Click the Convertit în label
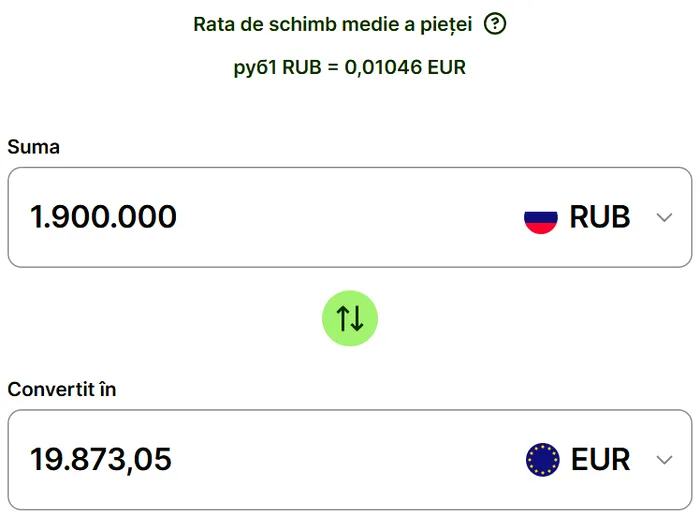The width and height of the screenshot is (700, 531). pos(62,389)
